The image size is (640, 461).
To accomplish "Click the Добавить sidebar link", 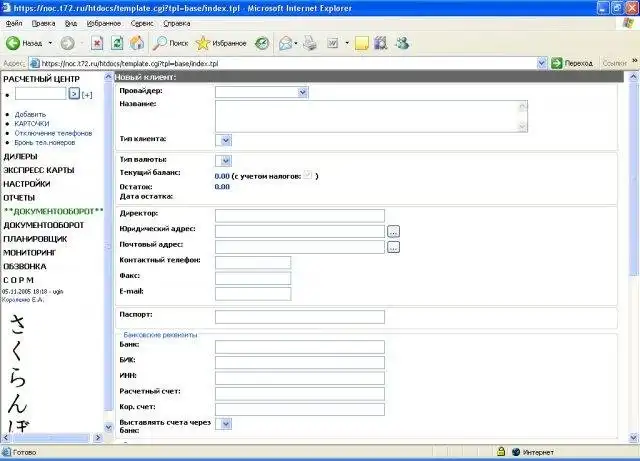I will click(x=30, y=114).
